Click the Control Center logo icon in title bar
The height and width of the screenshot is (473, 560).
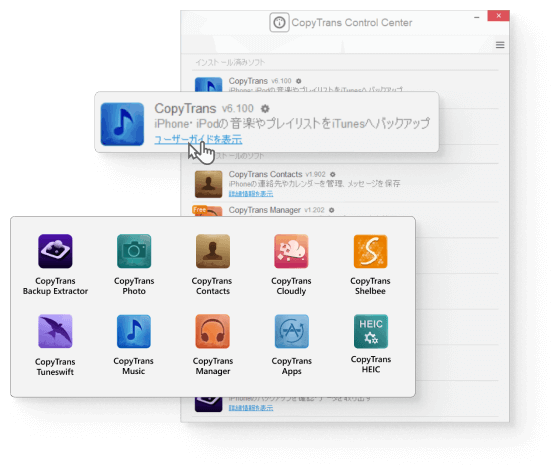[279, 23]
